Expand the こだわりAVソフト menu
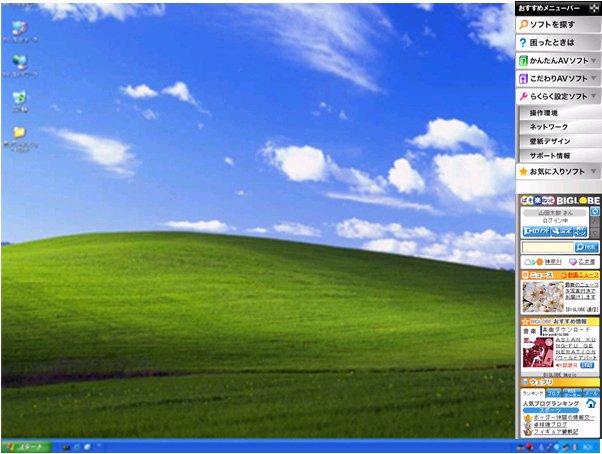Viewport: 602px width, 454px height. pyautogui.click(x=558, y=79)
